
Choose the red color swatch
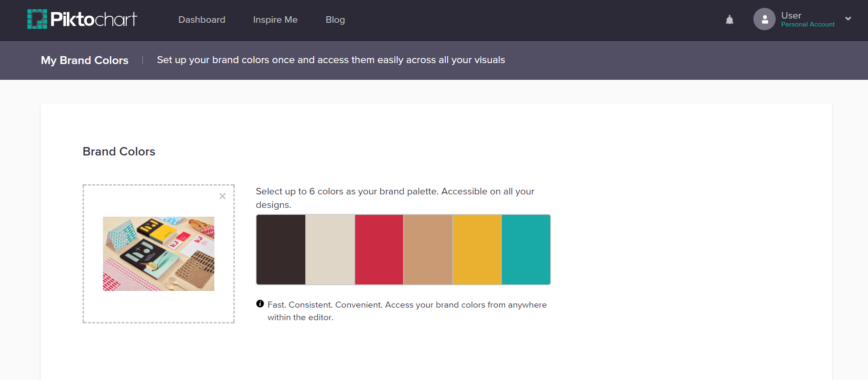pyautogui.click(x=379, y=250)
